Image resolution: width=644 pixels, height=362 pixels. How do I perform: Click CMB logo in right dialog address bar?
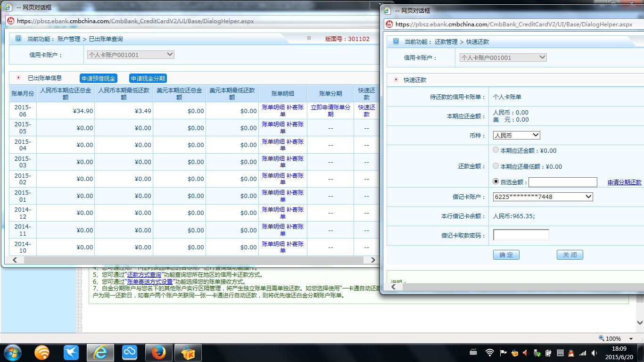click(x=389, y=24)
